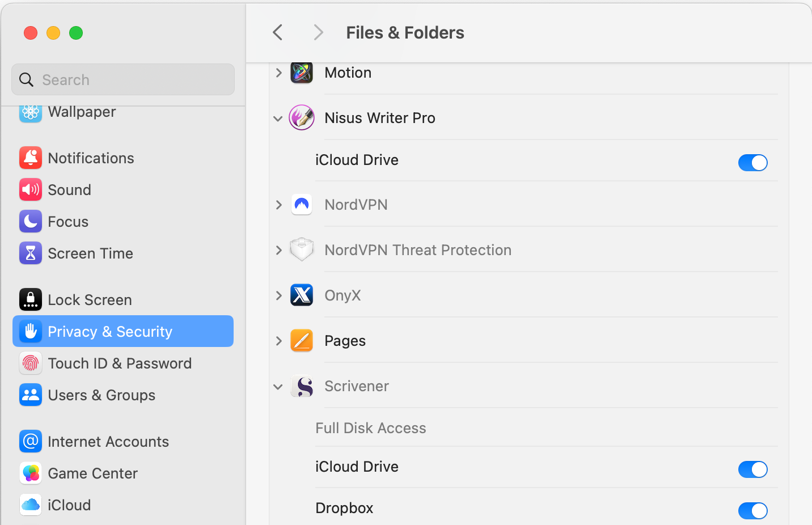Screen dimensions: 812x525
Task: Click the NordVPN app icon
Action: 302,205
